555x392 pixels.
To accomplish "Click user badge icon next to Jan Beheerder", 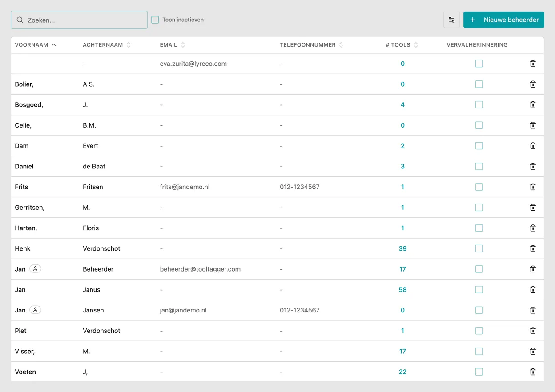I will pyautogui.click(x=35, y=269).
